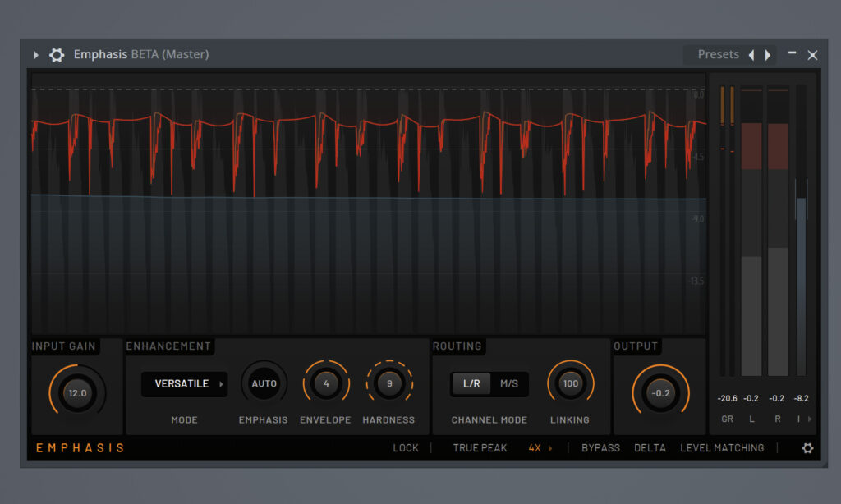Select L/R channel mode
Image resolution: width=841 pixels, height=504 pixels.
pos(471,384)
